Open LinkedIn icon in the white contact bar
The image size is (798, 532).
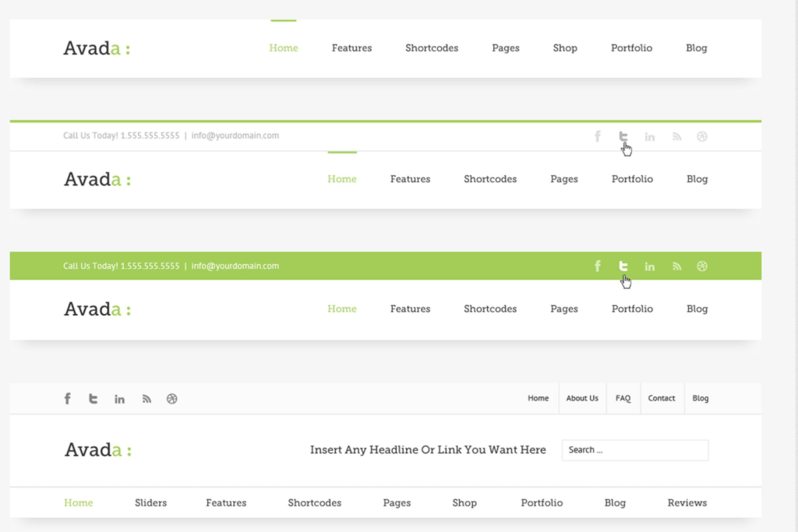pyautogui.click(x=650, y=137)
